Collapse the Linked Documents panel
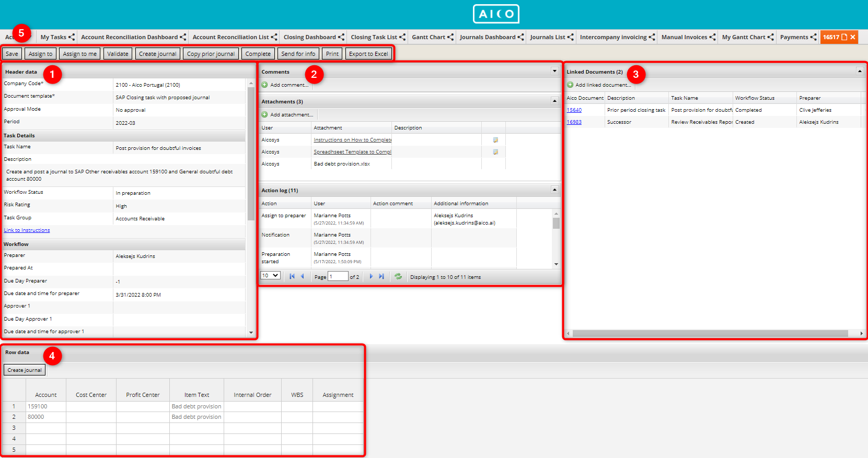The image size is (868, 458). pyautogui.click(x=860, y=71)
